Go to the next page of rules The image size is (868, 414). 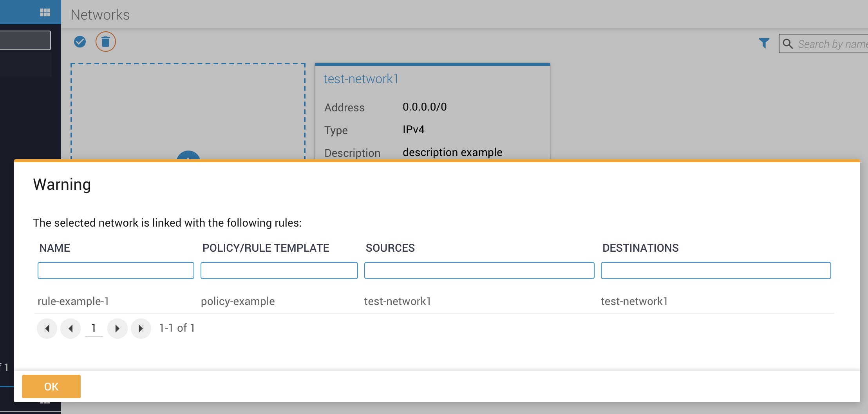pos(118,328)
